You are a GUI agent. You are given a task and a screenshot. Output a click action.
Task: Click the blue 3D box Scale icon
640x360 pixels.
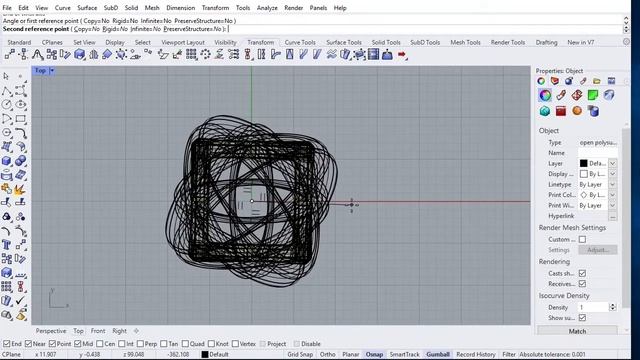(x=80, y=54)
